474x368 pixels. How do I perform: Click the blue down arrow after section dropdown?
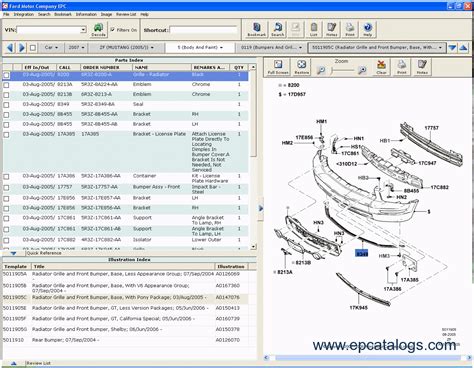click(452, 48)
